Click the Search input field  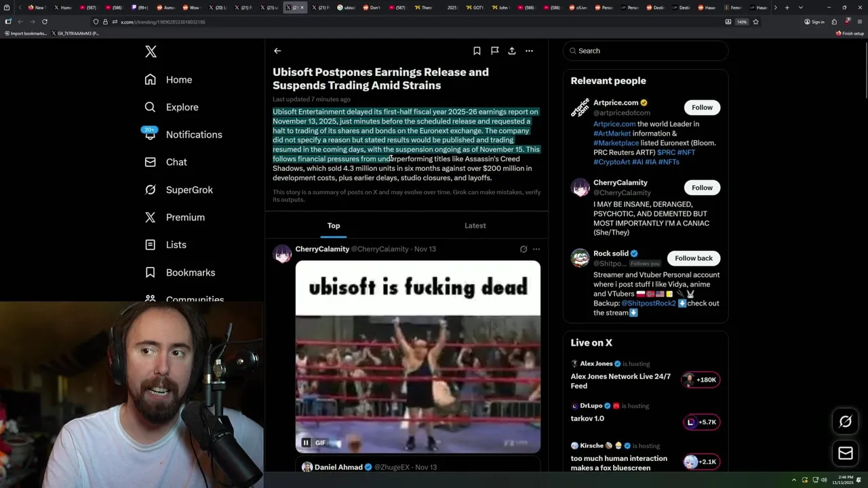[646, 51]
